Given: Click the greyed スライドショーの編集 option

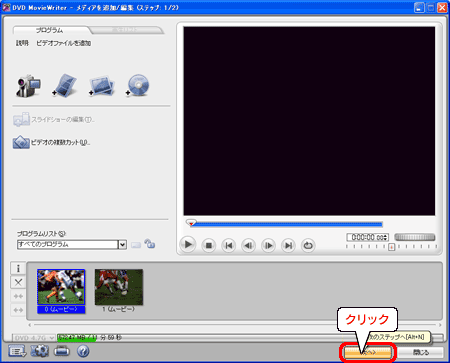Looking at the screenshot, I should [54, 120].
